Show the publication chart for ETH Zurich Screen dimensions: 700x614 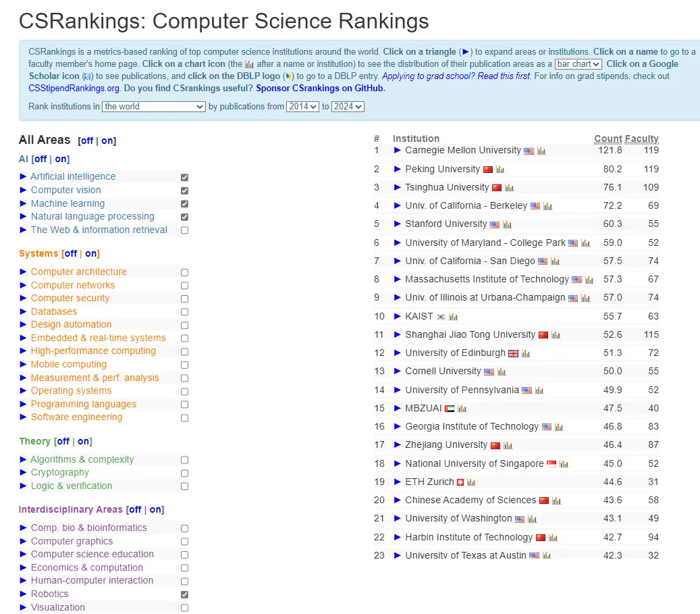coord(471,482)
